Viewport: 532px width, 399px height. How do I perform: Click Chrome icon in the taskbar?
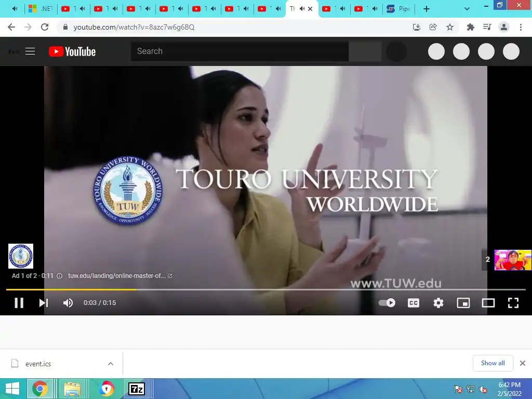[40, 389]
